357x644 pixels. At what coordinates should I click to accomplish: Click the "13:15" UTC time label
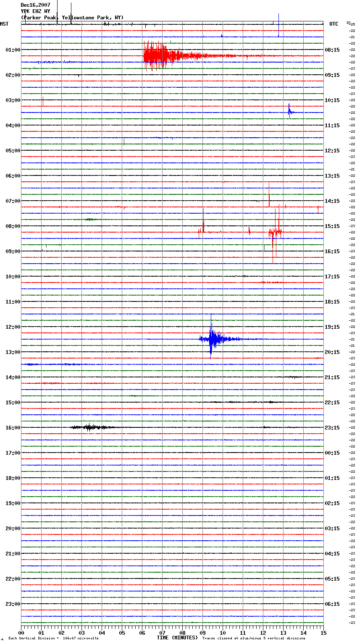pyautogui.click(x=332, y=176)
